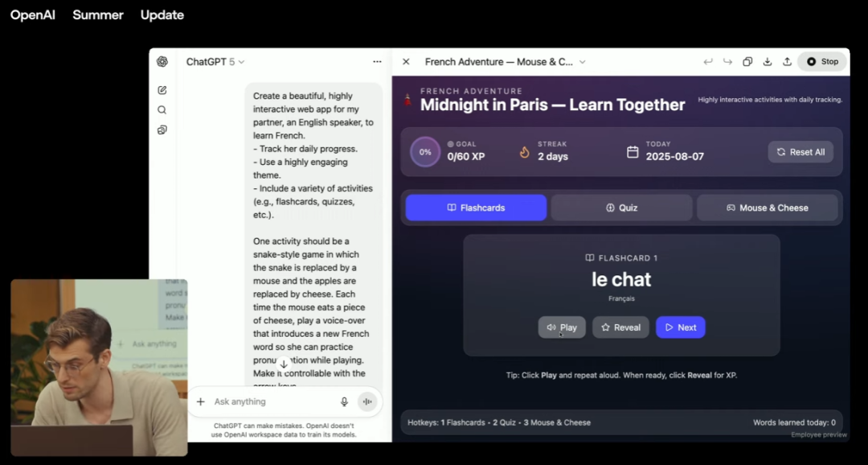Click the ChatGPT logo icon in sidebar

coord(162,61)
